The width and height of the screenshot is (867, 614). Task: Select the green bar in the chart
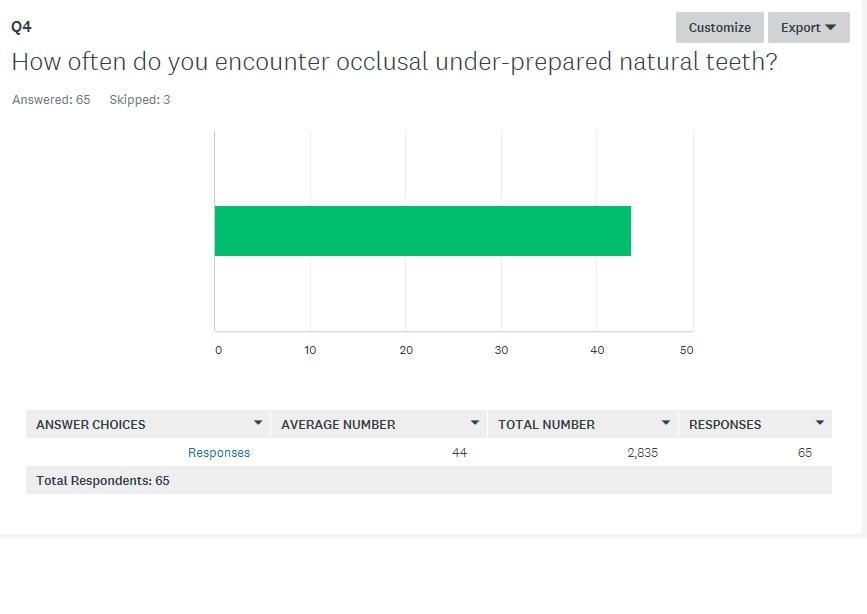point(422,231)
